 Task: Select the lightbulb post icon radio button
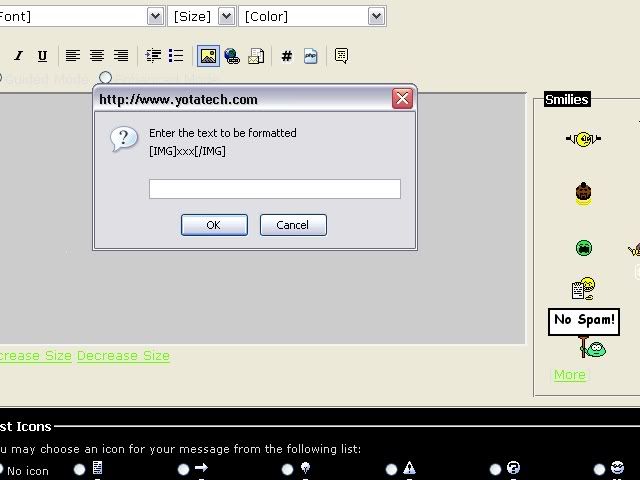(x=287, y=469)
